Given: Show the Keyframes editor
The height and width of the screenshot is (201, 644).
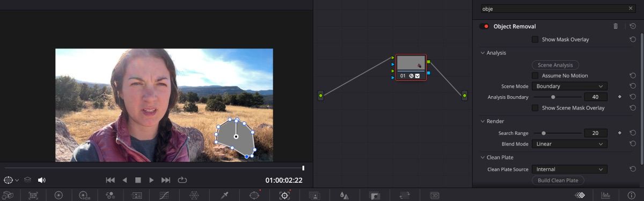Looking at the screenshot, I should (x=580, y=196).
